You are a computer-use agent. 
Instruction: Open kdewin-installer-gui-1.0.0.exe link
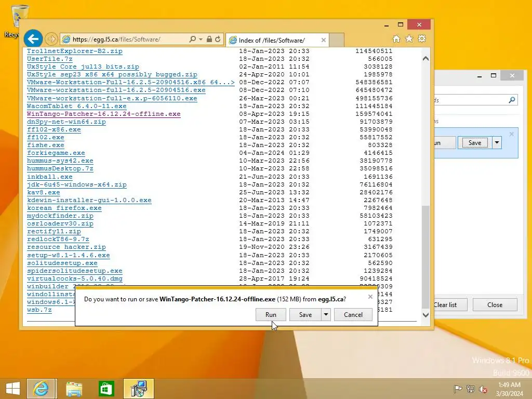tap(89, 200)
